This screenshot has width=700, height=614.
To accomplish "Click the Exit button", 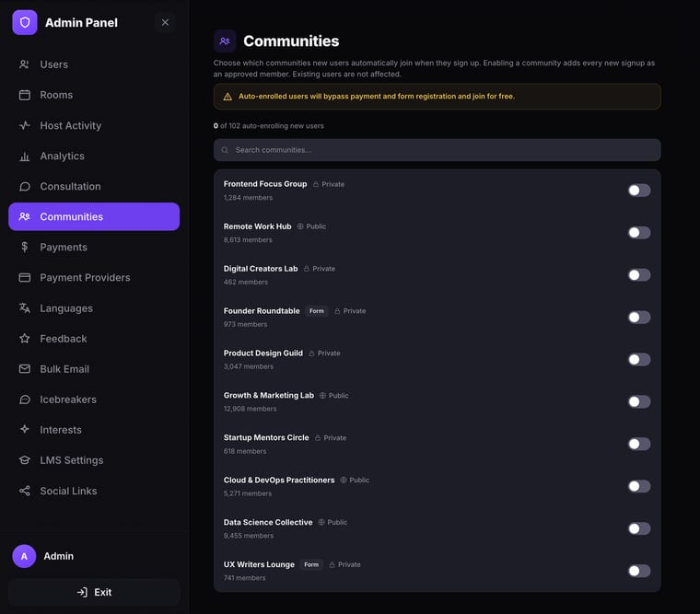I will point(94,592).
